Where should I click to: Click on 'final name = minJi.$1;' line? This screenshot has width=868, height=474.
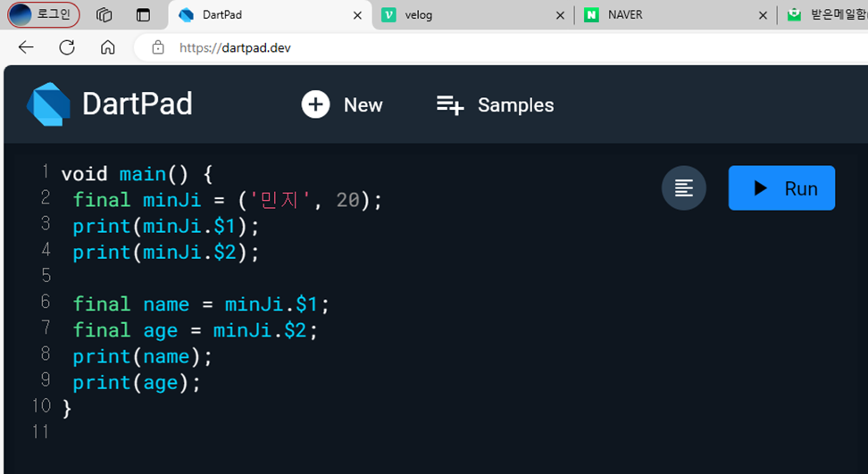click(201, 304)
